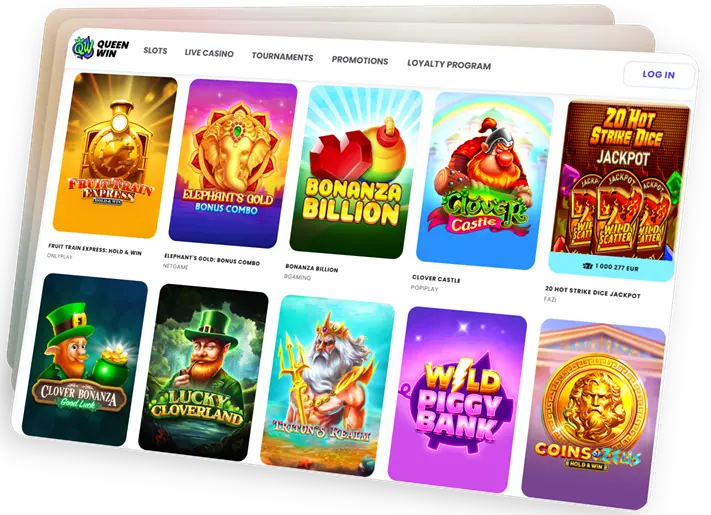Open the Elephant's Gold Bonus Combo tile

click(233, 164)
